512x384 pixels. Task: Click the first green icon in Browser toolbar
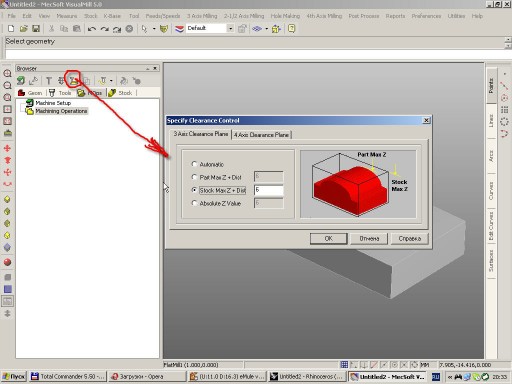pyautogui.click(x=21, y=80)
